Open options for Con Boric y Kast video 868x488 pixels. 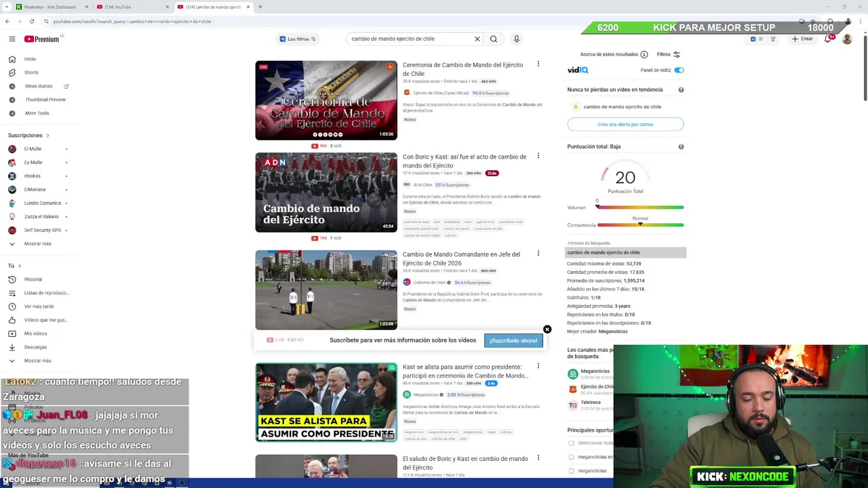coord(538,156)
